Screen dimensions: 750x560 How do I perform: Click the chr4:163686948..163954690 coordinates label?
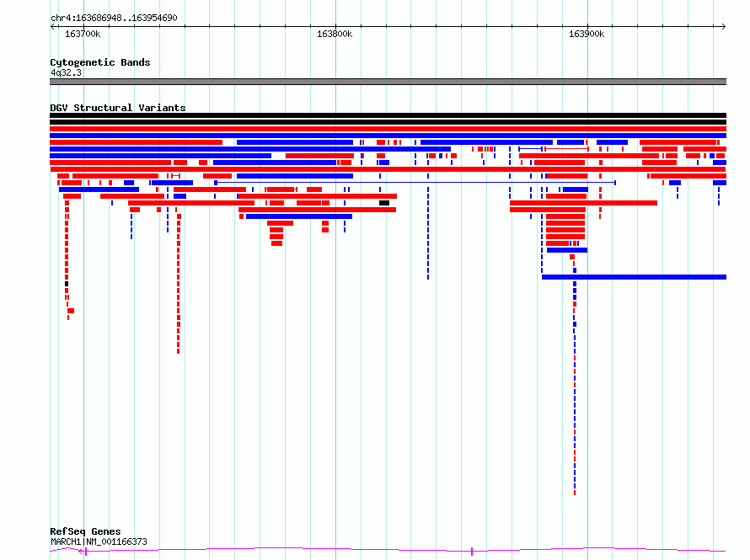[x=114, y=18]
